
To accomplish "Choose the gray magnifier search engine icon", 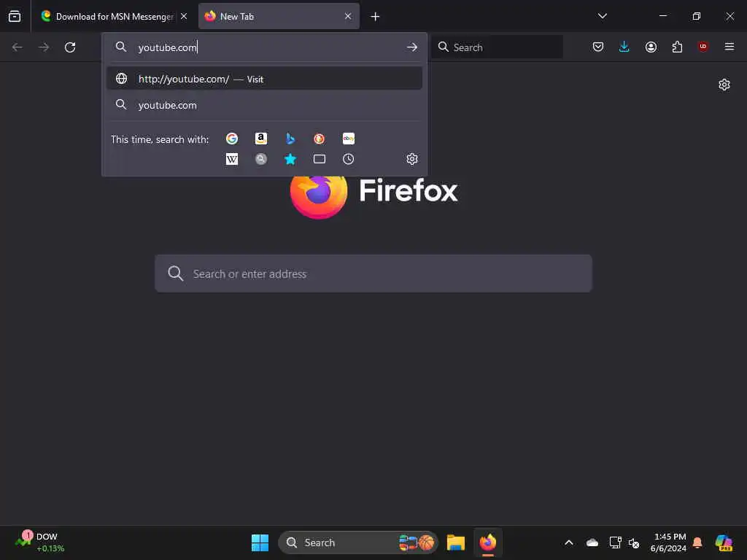I will [x=261, y=159].
